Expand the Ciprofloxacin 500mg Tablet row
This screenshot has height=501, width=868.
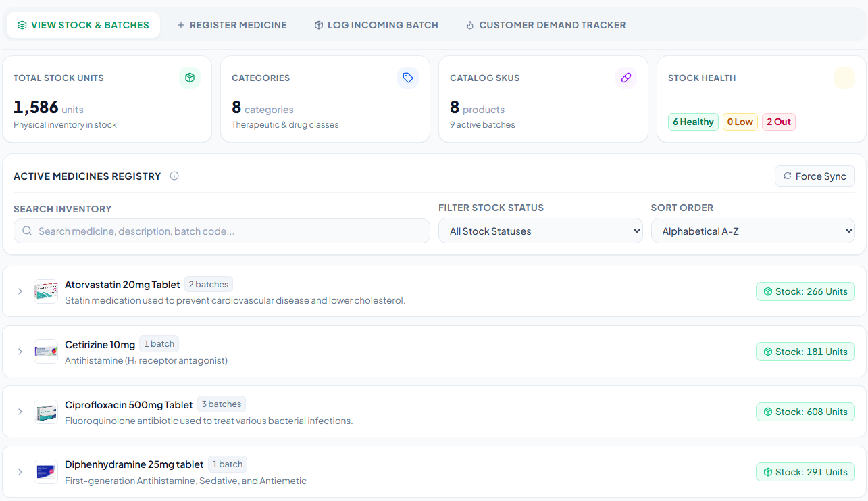pos(20,412)
